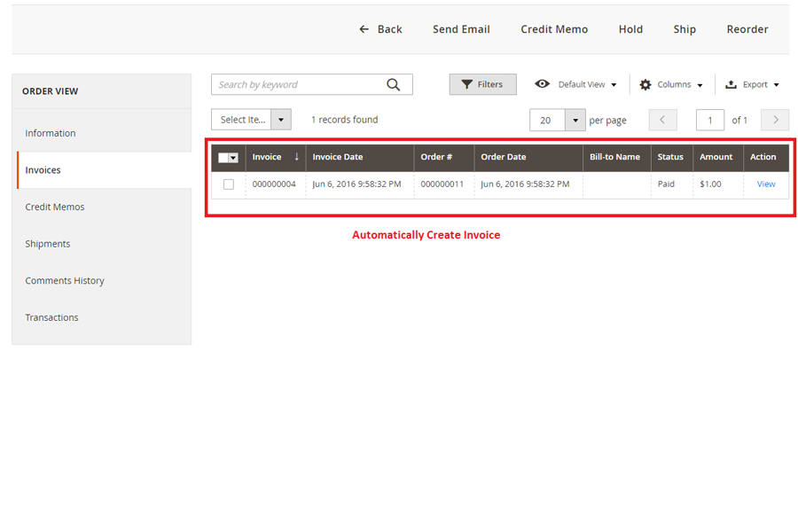The height and width of the screenshot is (532, 798).
Task: Open the Comments History tab
Action: [x=65, y=280]
